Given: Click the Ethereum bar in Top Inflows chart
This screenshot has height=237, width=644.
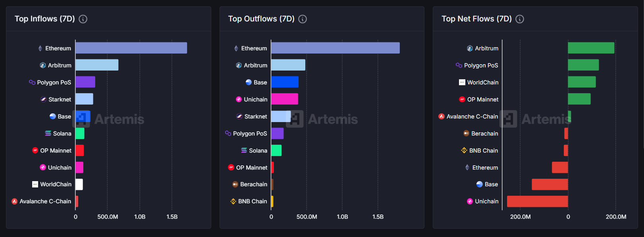Looking at the screenshot, I should click(131, 48).
